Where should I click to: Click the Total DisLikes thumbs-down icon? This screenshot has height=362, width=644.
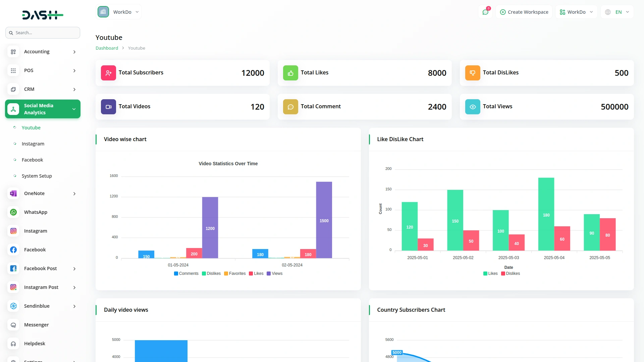pos(472,73)
